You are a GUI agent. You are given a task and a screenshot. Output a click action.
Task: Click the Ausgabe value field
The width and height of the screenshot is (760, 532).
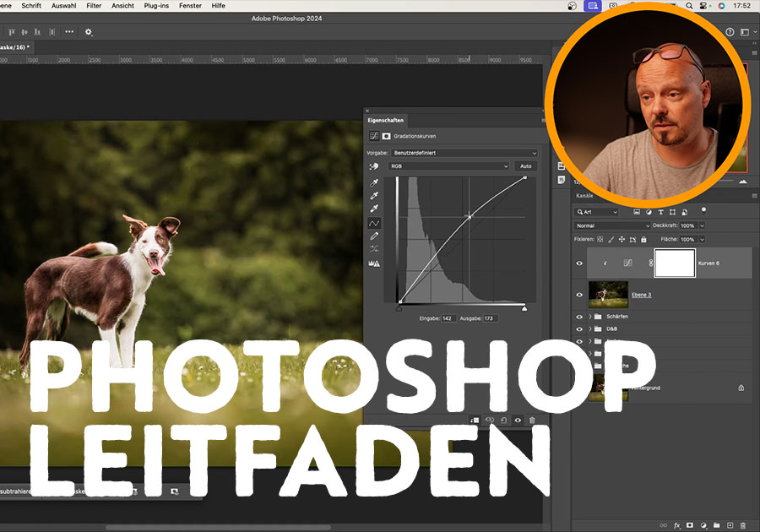pyautogui.click(x=490, y=318)
